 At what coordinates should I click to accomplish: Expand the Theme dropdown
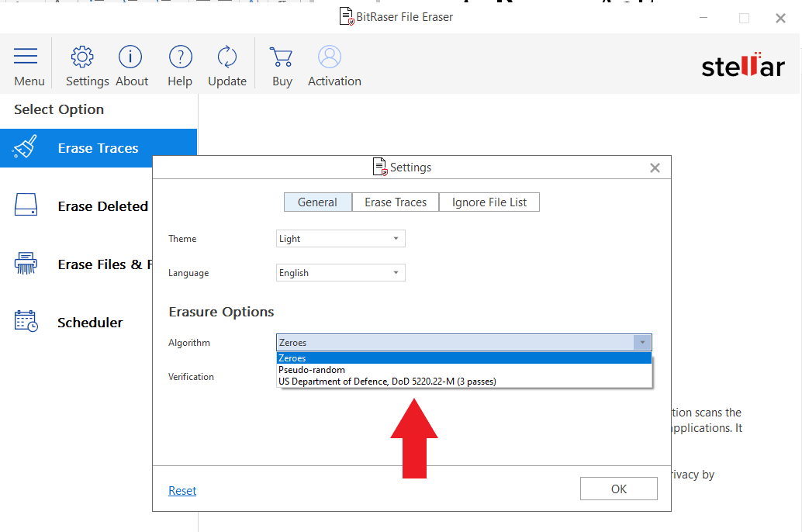point(341,238)
